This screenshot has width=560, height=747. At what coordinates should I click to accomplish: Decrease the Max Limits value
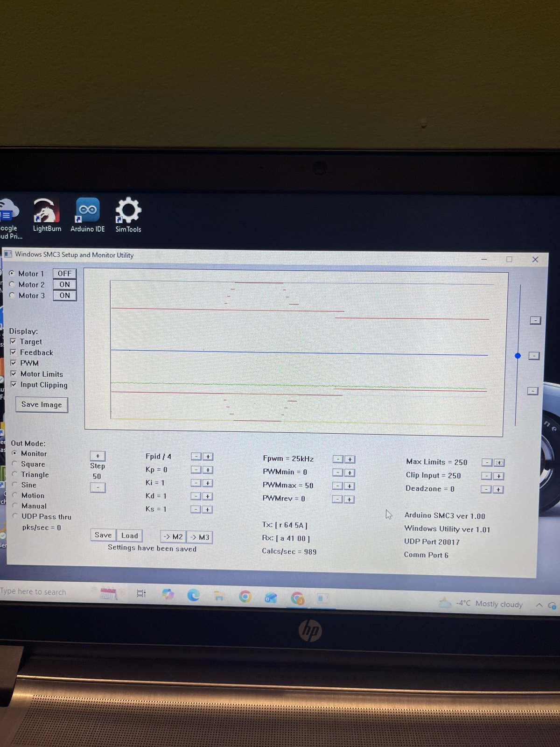(x=487, y=462)
